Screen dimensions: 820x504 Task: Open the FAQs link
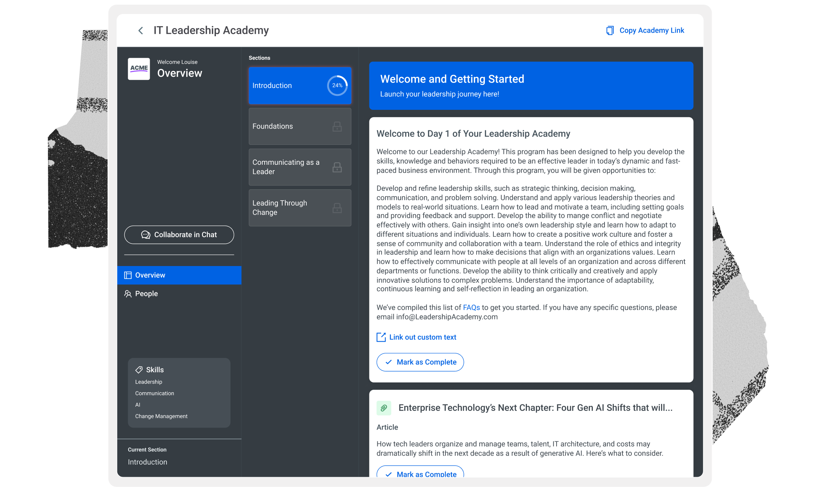pyautogui.click(x=471, y=308)
